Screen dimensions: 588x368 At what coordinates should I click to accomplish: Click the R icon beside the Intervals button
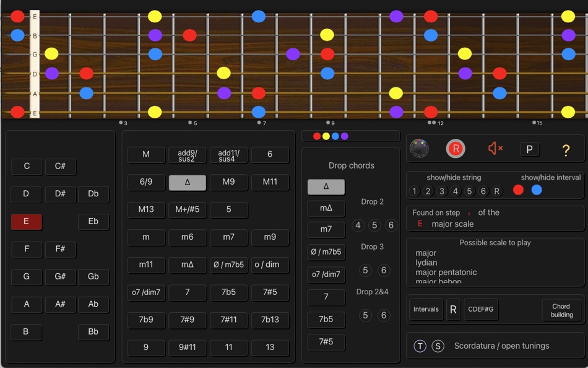454,310
